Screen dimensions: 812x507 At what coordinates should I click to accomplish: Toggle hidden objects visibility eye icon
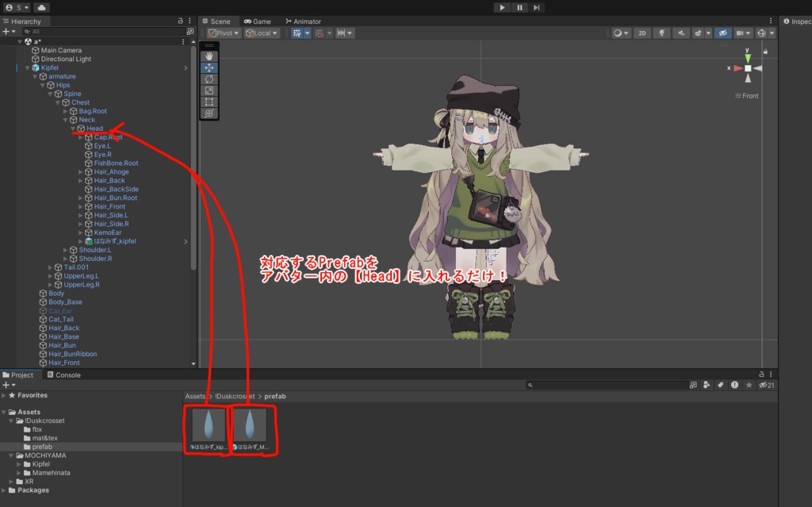[x=723, y=33]
